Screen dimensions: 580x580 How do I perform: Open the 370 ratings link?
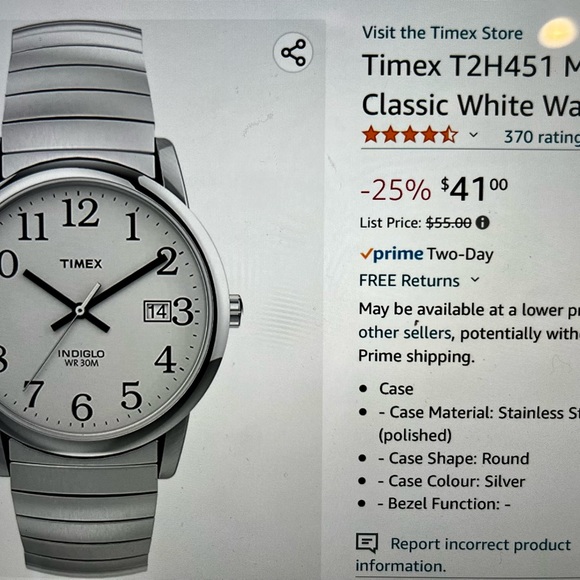click(x=542, y=137)
